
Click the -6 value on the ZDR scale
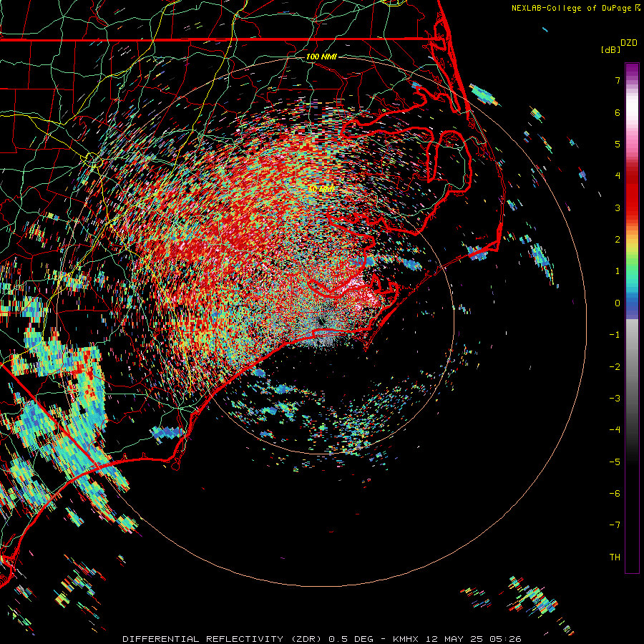pyautogui.click(x=615, y=494)
